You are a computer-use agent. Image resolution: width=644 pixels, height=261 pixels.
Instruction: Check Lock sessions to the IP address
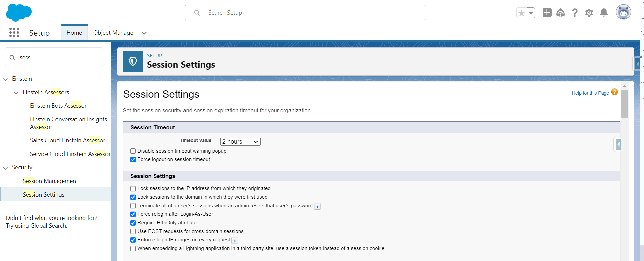[x=133, y=189]
